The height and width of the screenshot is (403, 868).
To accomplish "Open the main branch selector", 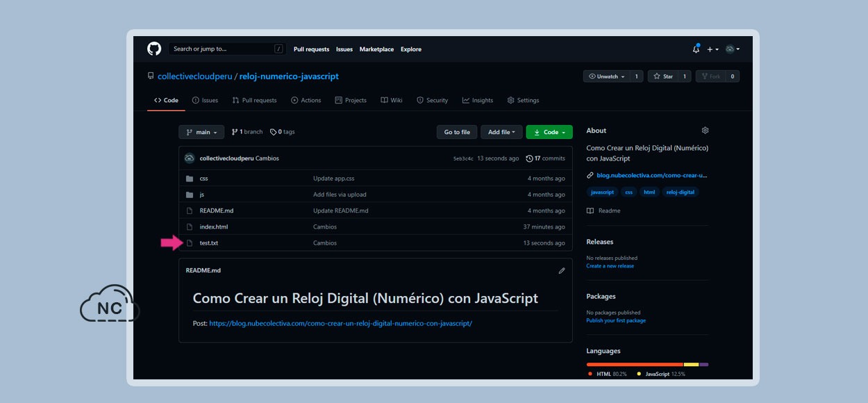I will [x=201, y=132].
